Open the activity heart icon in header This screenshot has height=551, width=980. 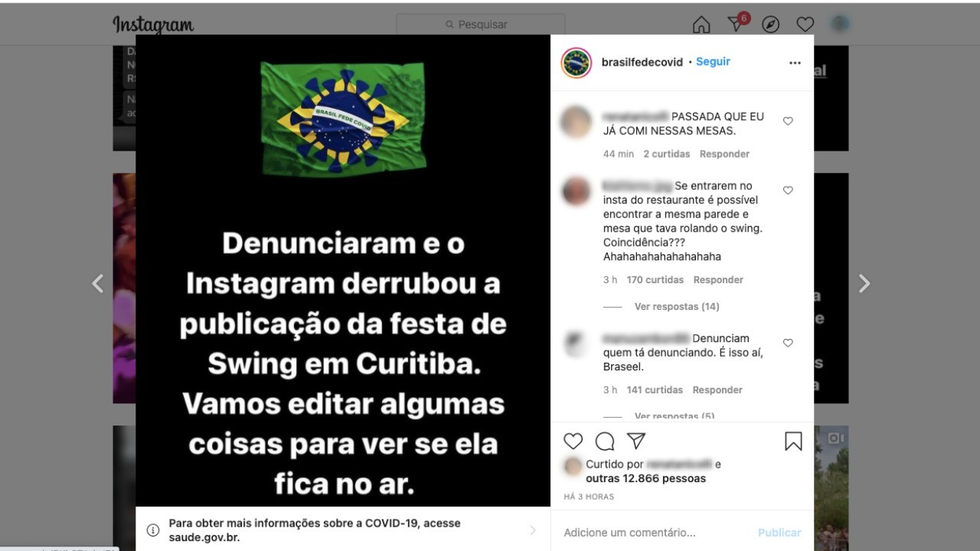tap(805, 25)
